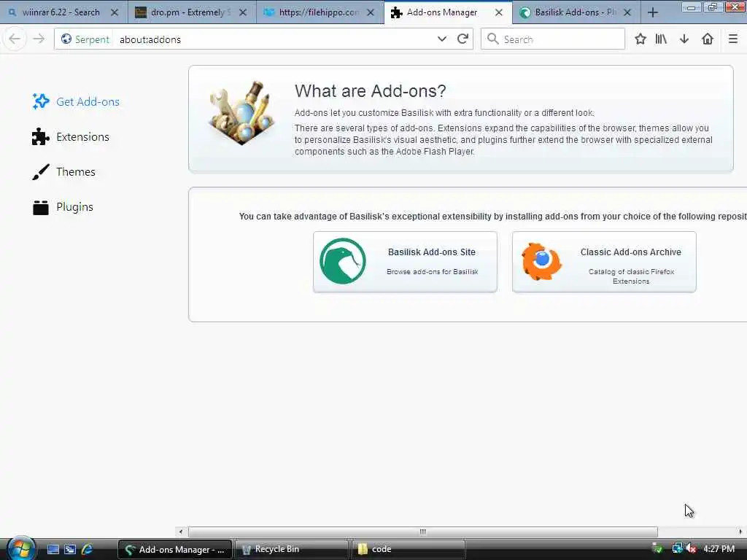Image resolution: width=747 pixels, height=560 pixels.
Task: Click the Get Add-ons sparkle icon
Action: [41, 101]
